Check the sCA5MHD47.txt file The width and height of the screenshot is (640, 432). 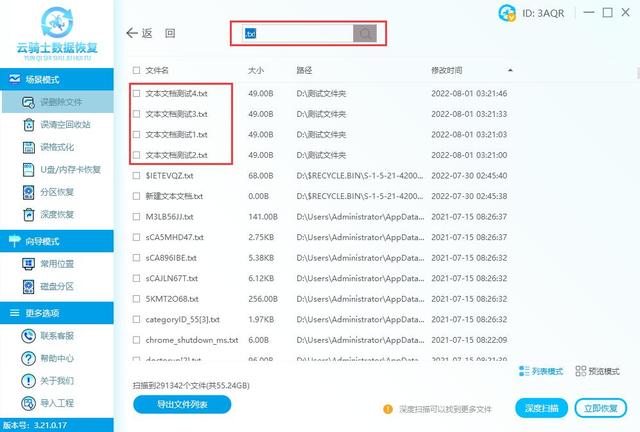tap(136, 237)
